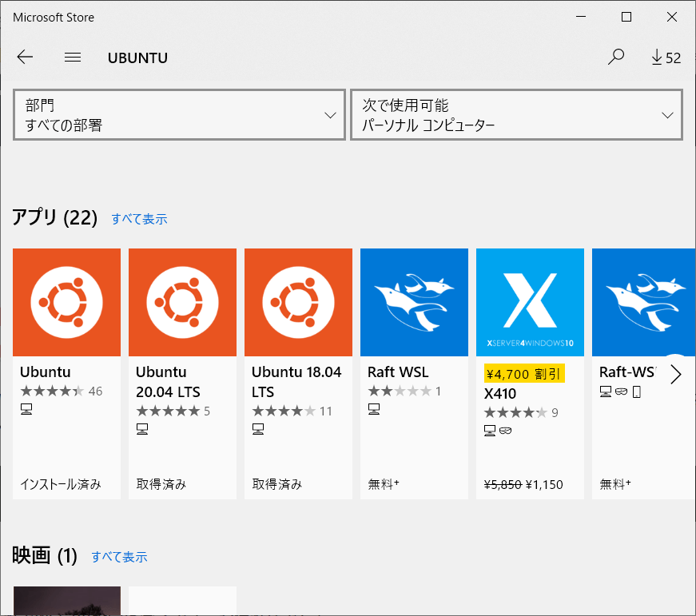Click the Ubuntu 20.04 LTS title
Viewport: 696px width, 616px height.
pos(169,382)
